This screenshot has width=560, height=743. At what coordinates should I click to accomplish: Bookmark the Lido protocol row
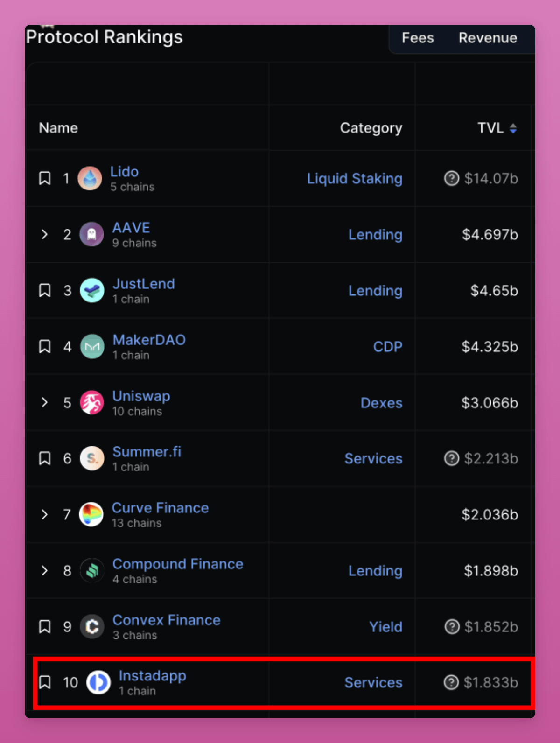coord(45,178)
